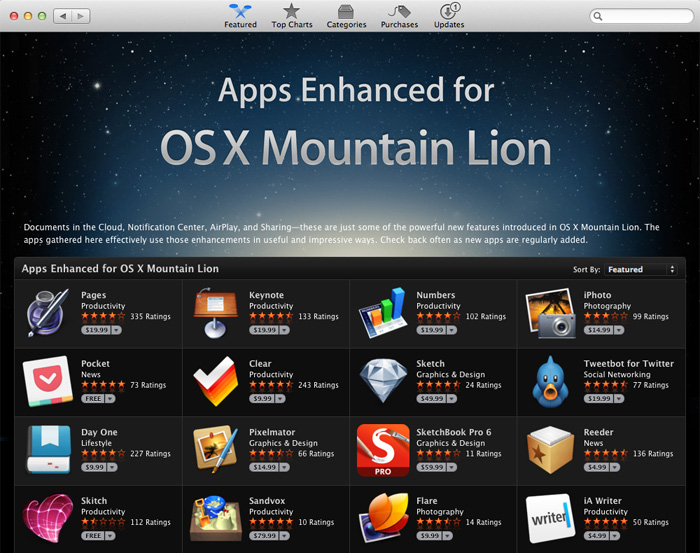Open the Numbers chart icon

pyautogui.click(x=383, y=312)
